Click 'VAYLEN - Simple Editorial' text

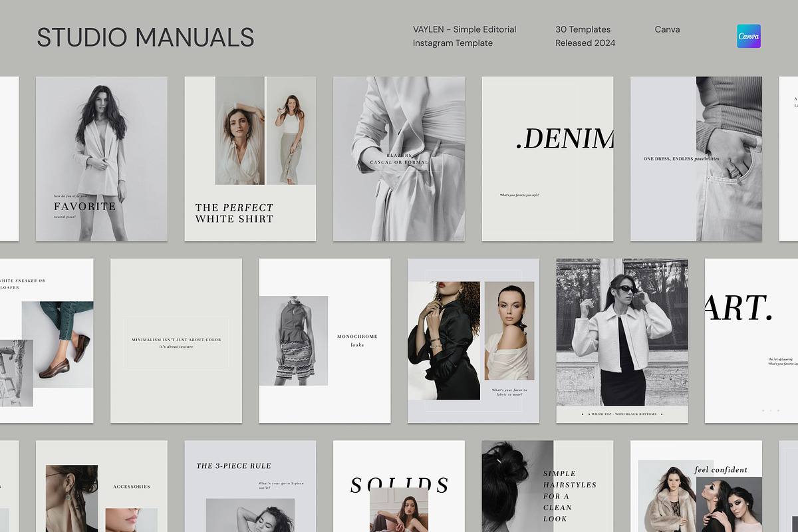(464, 29)
